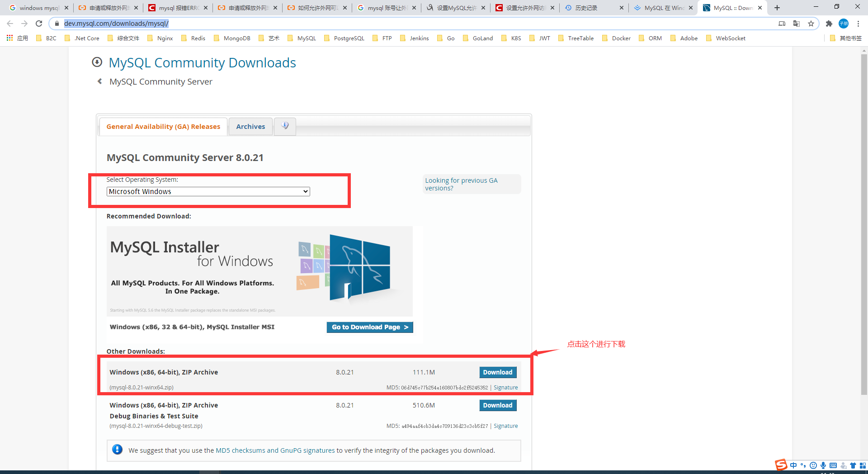Open the .Net Core bookmarks folder
This screenshot has width=868, height=474.
(82, 38)
